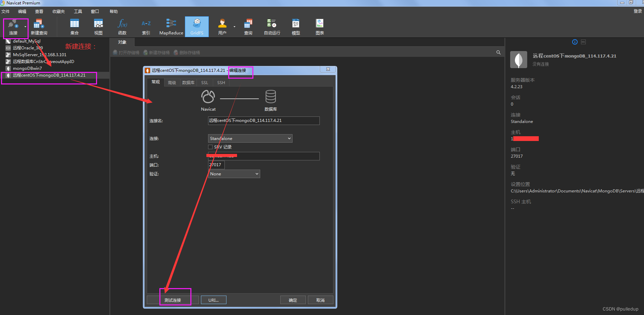Click the 连接名 input field
644x315 pixels.
(x=264, y=121)
